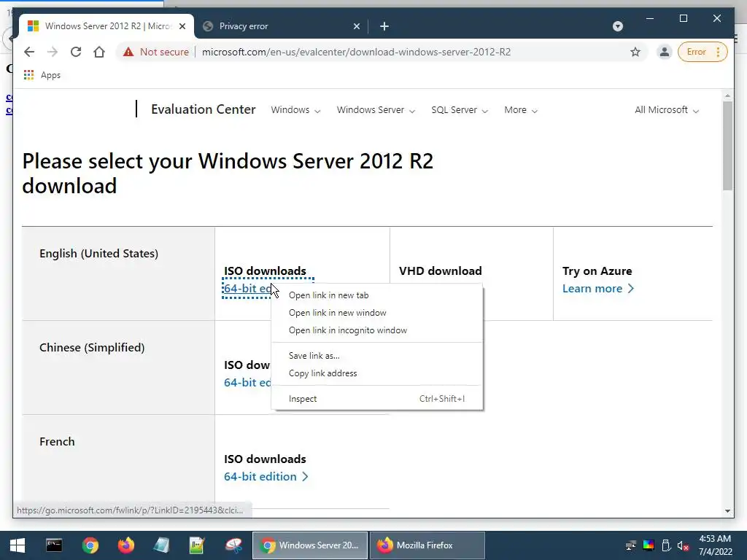The width and height of the screenshot is (747, 560).
Task: Click the Try on Azure heading
Action: 597,271
